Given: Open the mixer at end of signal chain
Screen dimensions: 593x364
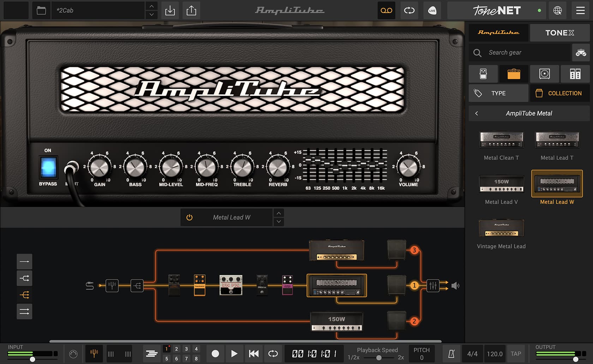Looking at the screenshot, I should point(433,286).
